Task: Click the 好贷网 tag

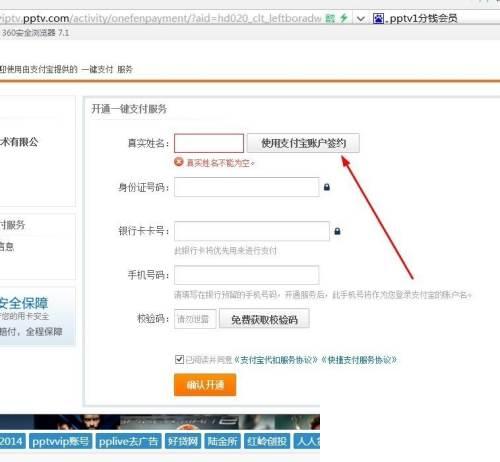Action: point(183,441)
